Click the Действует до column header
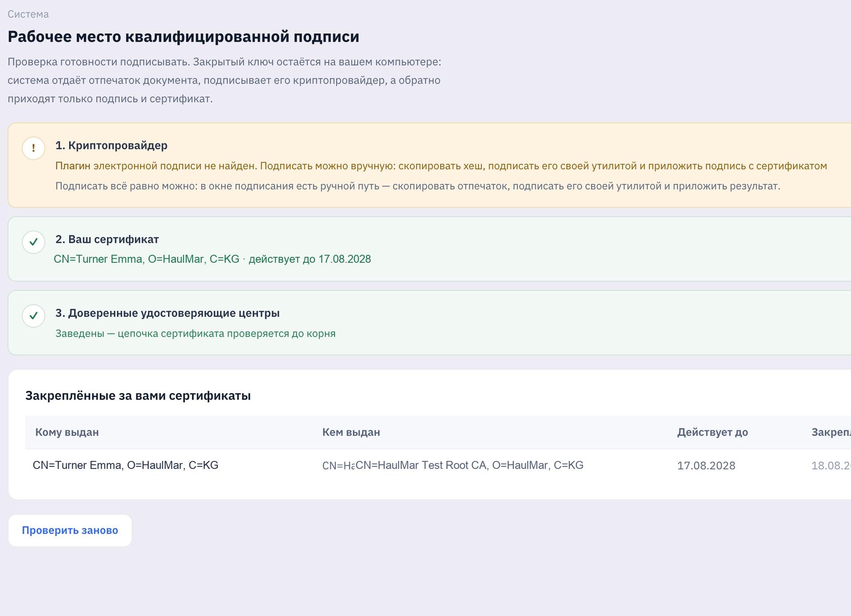The height and width of the screenshot is (616, 851). point(712,432)
